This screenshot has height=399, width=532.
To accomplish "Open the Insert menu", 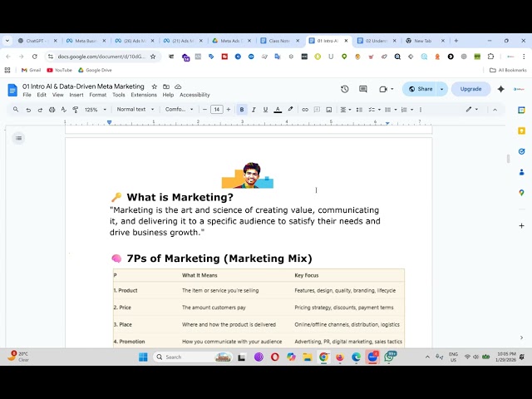I will coord(76,95).
